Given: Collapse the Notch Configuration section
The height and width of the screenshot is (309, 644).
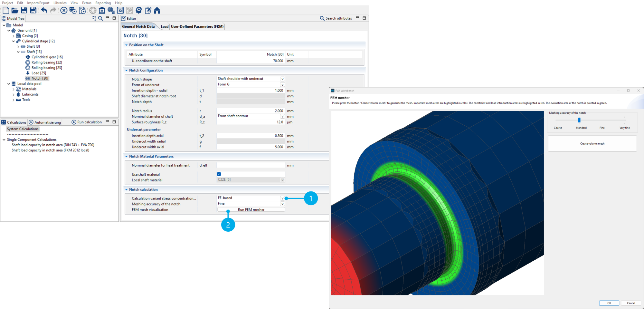Looking at the screenshot, I should (x=127, y=70).
